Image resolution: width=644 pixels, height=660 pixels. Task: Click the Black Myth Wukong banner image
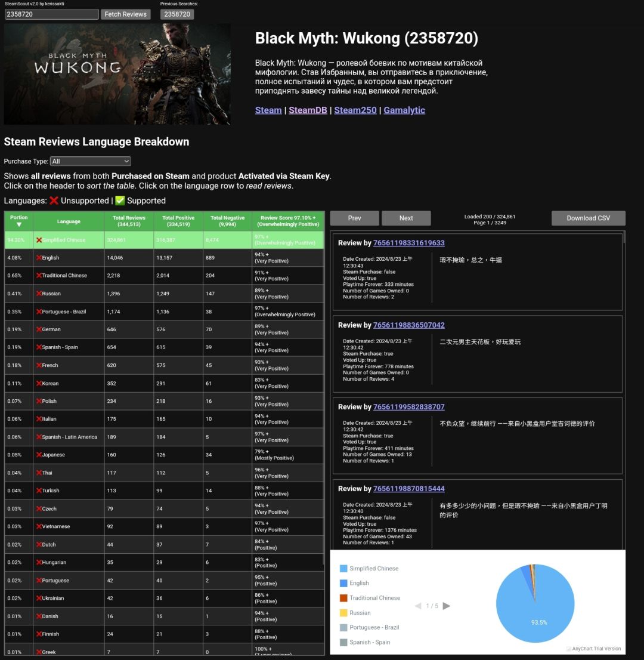(x=117, y=74)
